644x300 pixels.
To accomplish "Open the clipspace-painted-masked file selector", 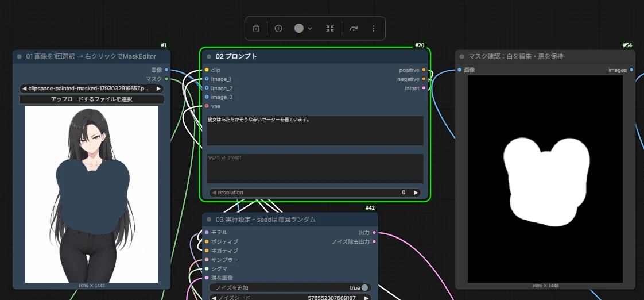I will coord(91,89).
